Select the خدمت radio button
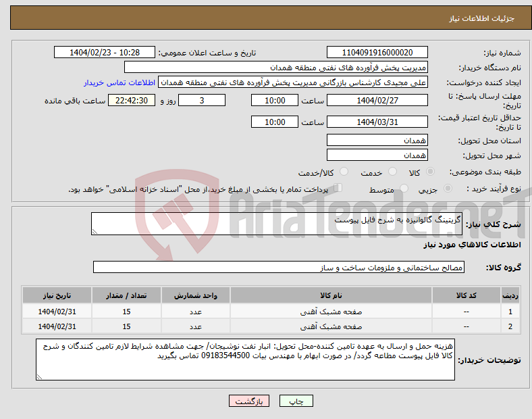The image size is (532, 419). [x=392, y=172]
